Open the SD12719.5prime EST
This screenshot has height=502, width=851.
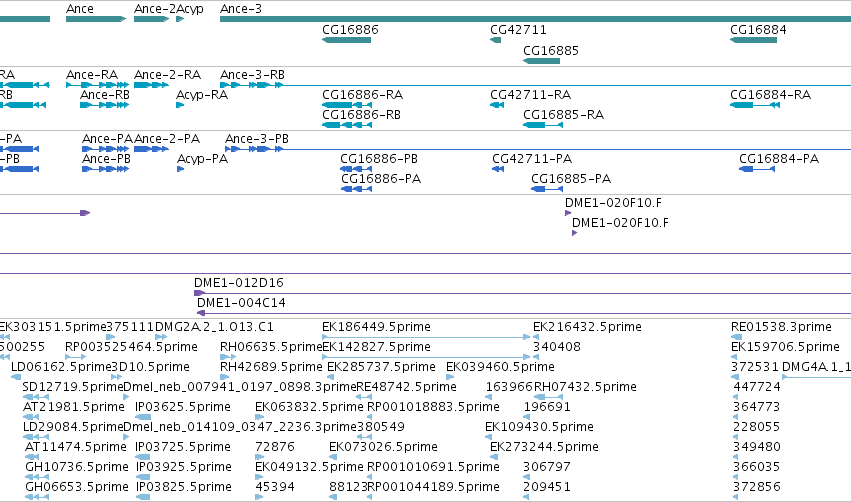point(36,397)
